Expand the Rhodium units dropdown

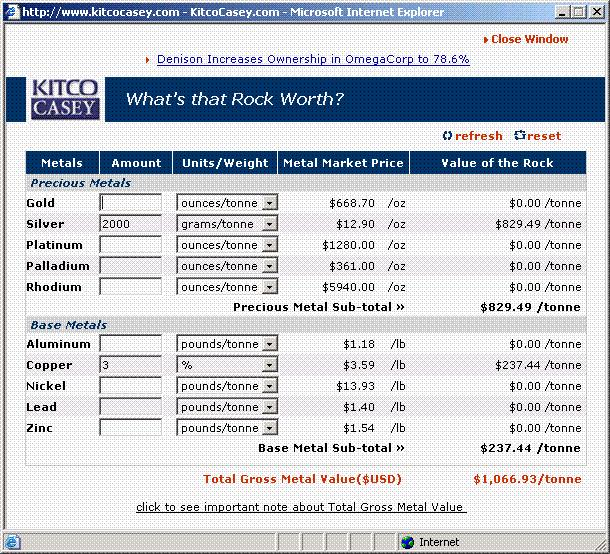click(269, 287)
